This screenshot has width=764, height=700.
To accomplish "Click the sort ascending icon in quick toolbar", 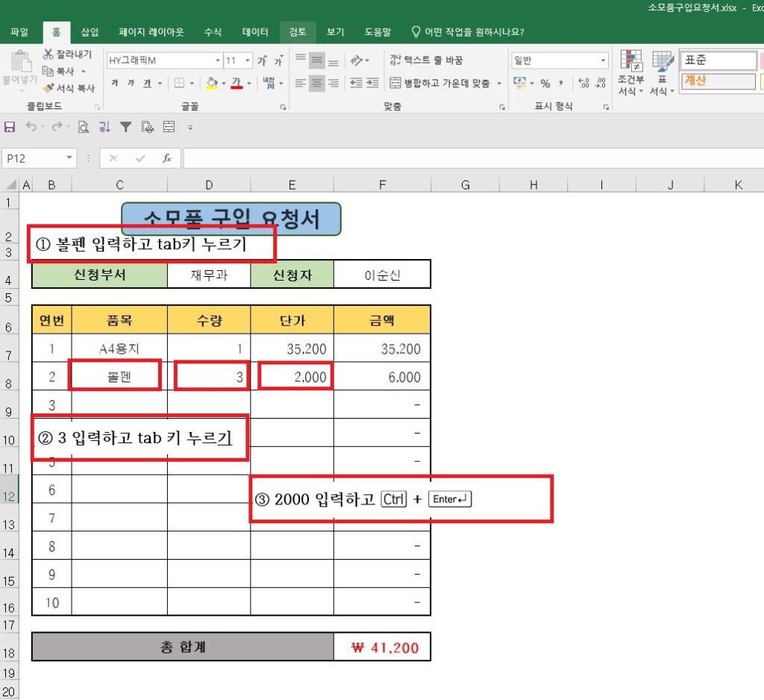I will [x=104, y=127].
